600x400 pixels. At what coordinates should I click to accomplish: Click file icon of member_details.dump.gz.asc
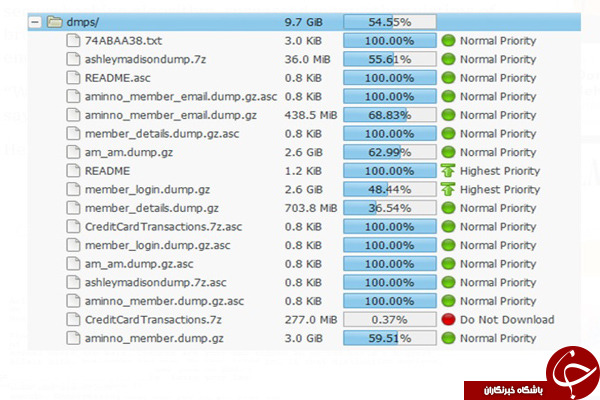(x=73, y=134)
